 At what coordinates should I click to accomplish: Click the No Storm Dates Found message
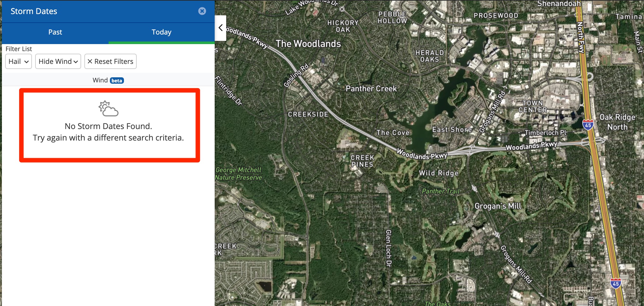tap(108, 126)
